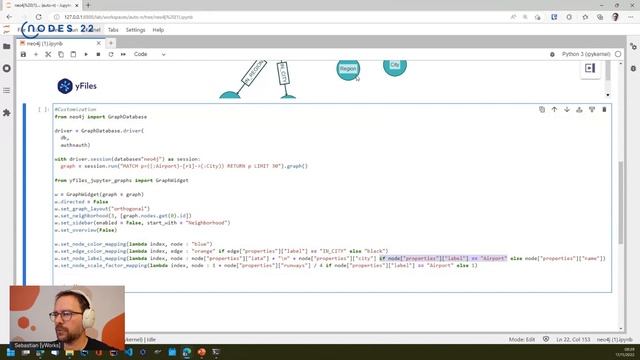Open a new launcher with the plus tab button

click(x=111, y=43)
